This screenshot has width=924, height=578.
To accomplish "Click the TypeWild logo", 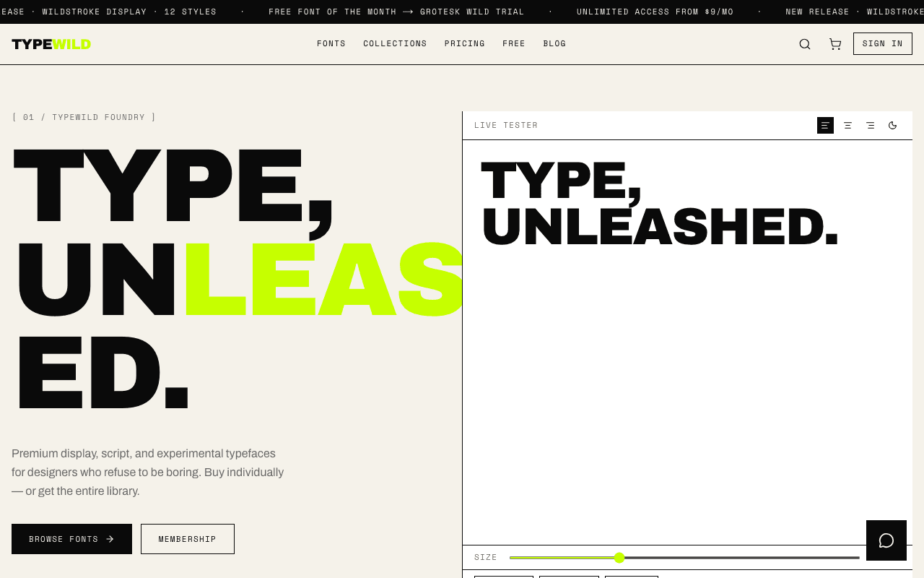I will 51,44.
